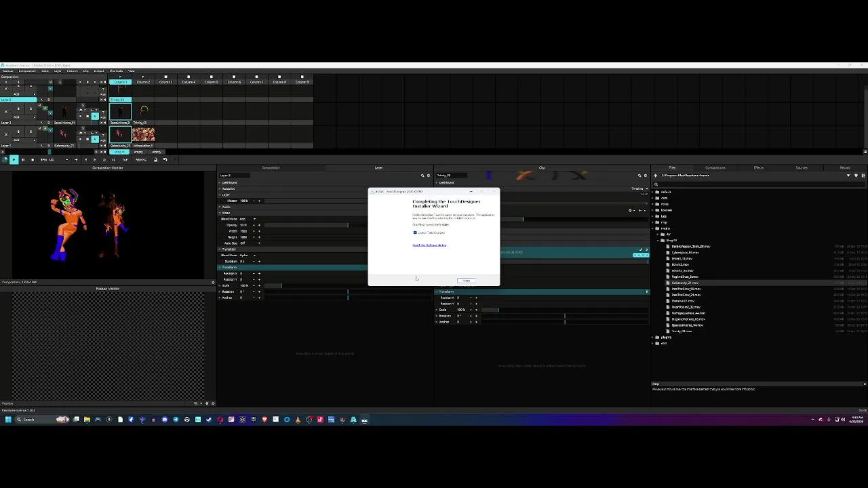
Task: Select Trinity_08.mov in file list
Action: pos(682,331)
